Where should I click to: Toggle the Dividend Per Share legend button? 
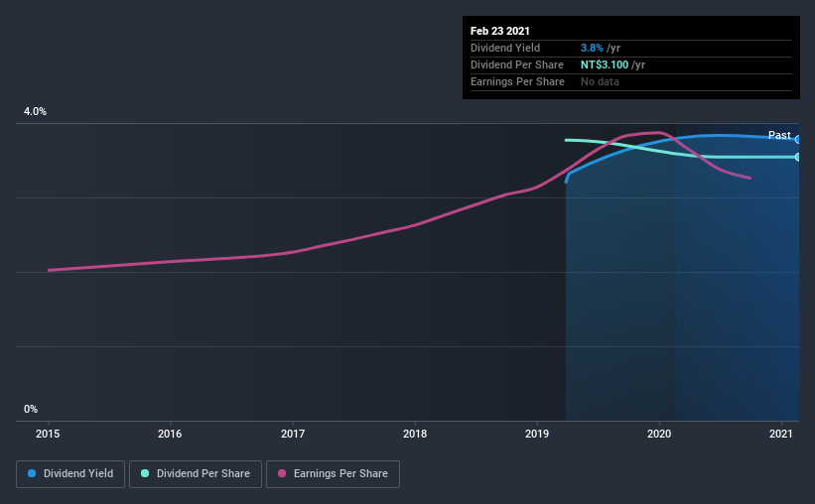tap(196, 474)
